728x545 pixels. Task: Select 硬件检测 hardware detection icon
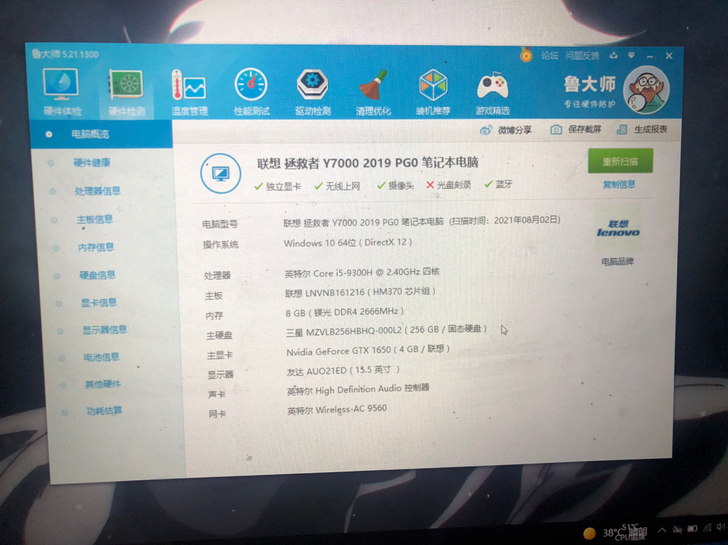coord(126,92)
